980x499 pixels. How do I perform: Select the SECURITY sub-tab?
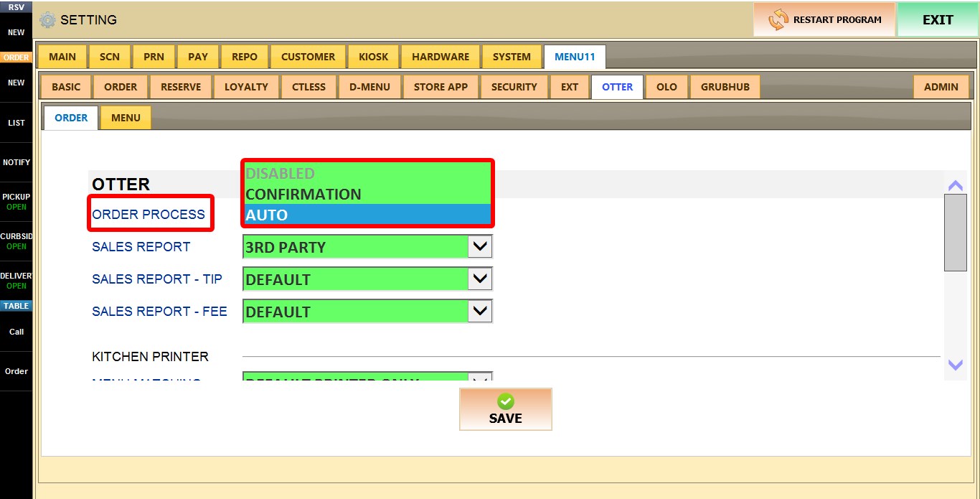point(514,87)
